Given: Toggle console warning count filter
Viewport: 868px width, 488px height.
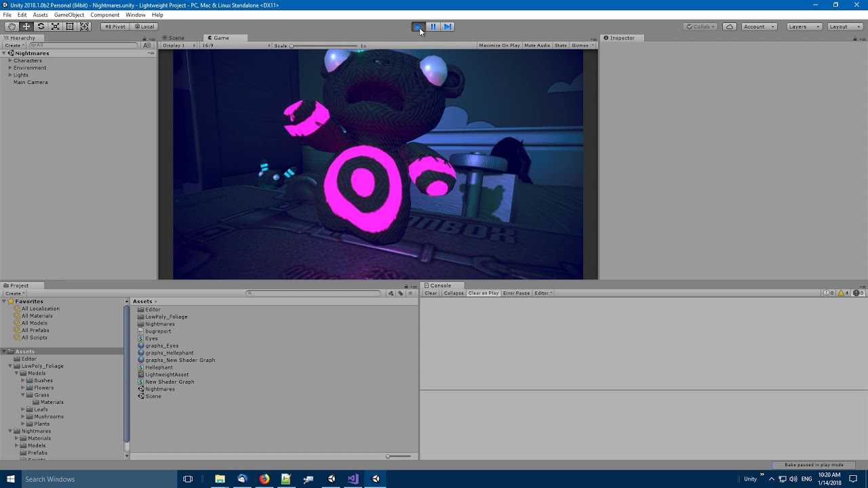Looking at the screenshot, I should coord(844,293).
